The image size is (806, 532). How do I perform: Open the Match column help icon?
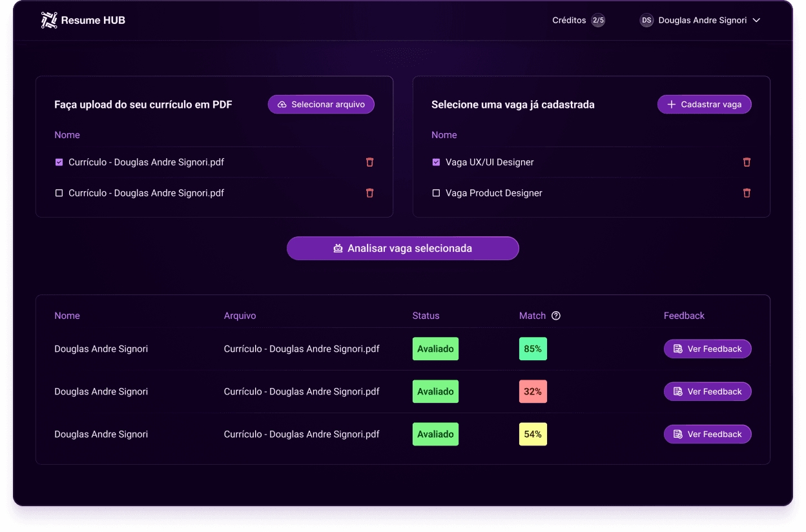coord(555,316)
